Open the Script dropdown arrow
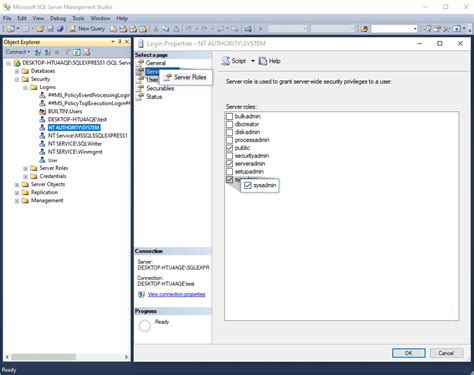The width and height of the screenshot is (474, 375). [x=253, y=61]
